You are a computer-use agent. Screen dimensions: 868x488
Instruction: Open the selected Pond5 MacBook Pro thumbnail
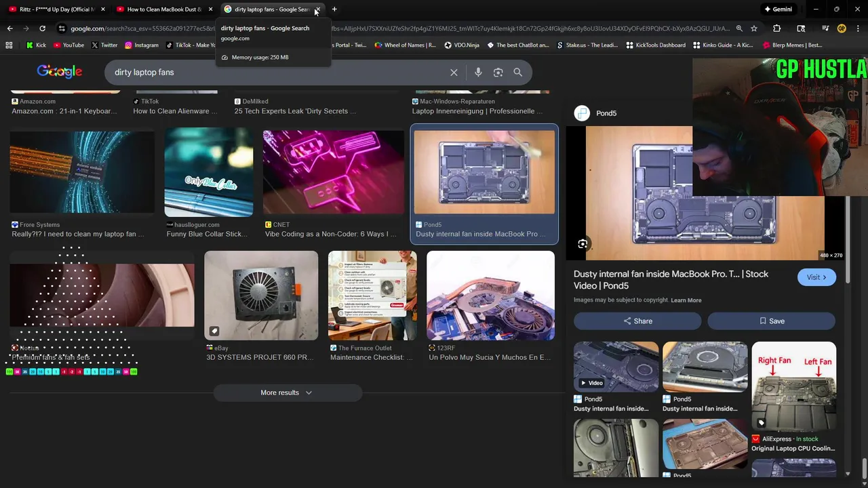(484, 172)
